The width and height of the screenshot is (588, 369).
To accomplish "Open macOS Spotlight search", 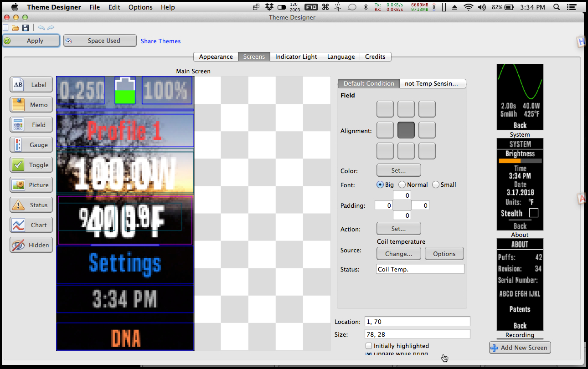I will 557,7.
